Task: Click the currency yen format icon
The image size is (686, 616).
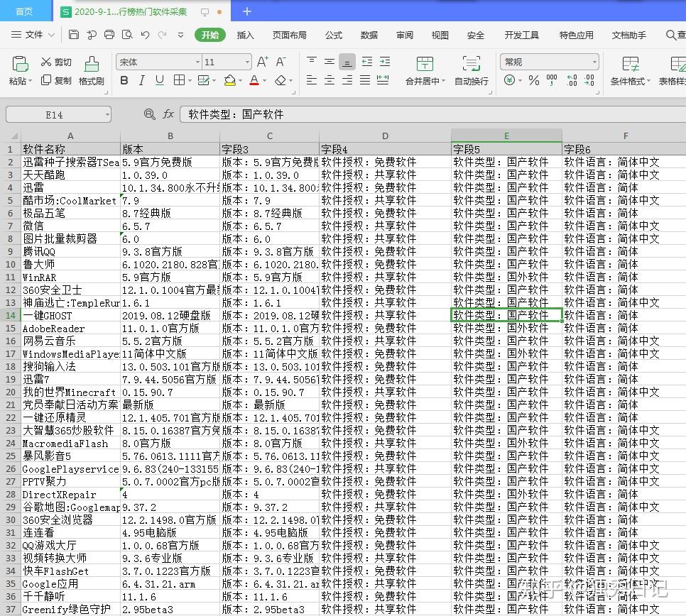Action: [x=509, y=80]
